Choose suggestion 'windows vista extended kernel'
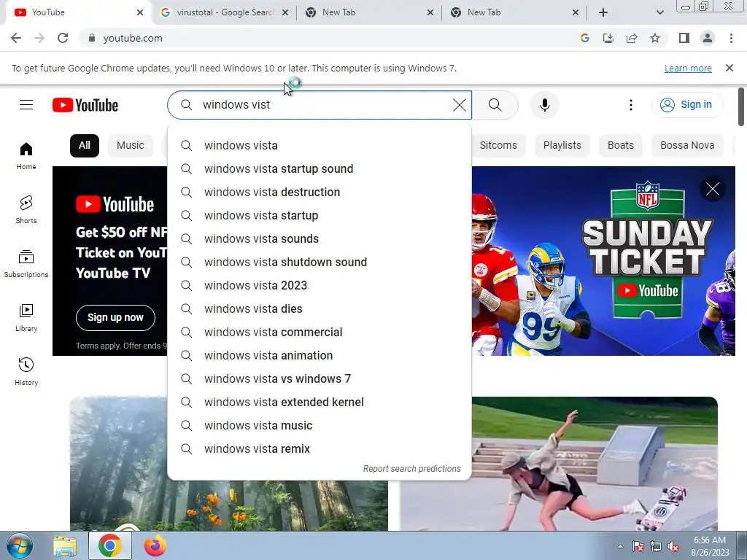This screenshot has width=747, height=560. click(x=320, y=402)
